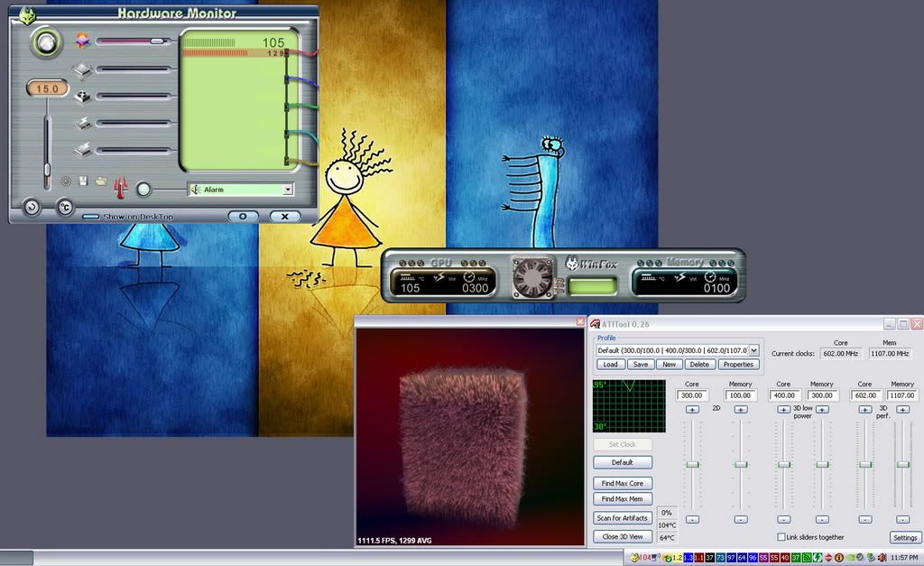This screenshot has width=924, height=566.
Task: Click the fox logo in Hardware Monitor
Action: (27, 14)
